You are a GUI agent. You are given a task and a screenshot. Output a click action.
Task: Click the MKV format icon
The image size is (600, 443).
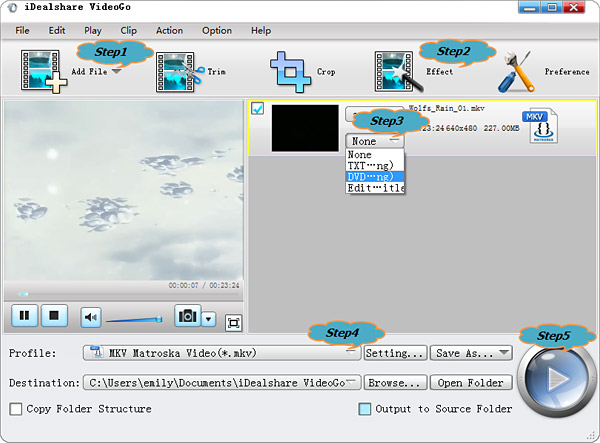point(540,126)
